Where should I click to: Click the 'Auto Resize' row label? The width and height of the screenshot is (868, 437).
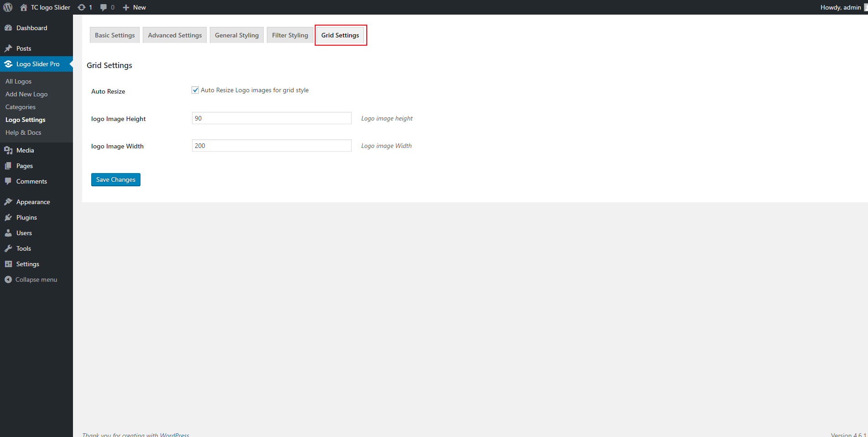tap(108, 91)
